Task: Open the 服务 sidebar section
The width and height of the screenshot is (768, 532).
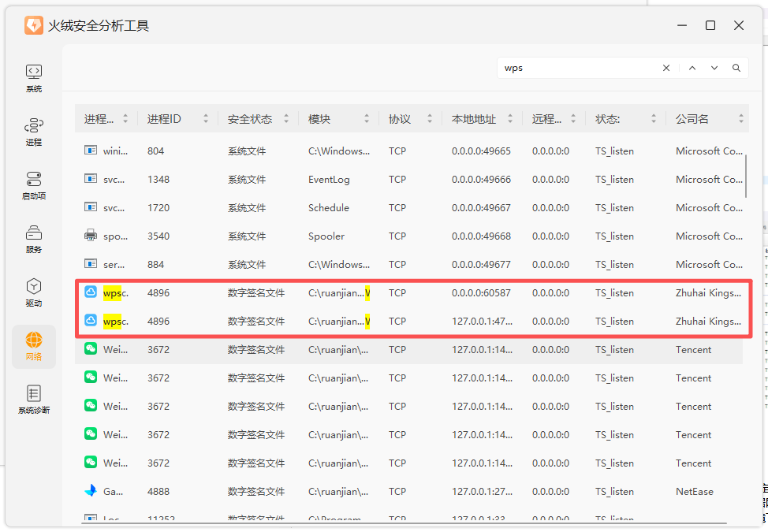Action: 34,240
